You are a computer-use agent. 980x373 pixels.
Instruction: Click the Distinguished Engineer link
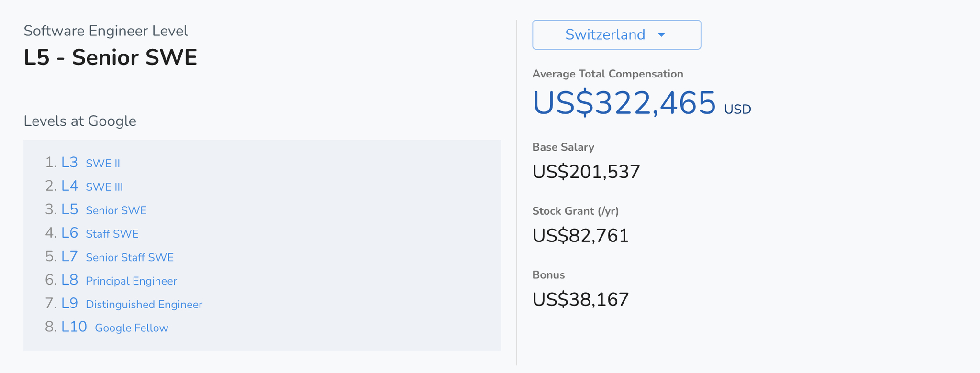(x=144, y=305)
